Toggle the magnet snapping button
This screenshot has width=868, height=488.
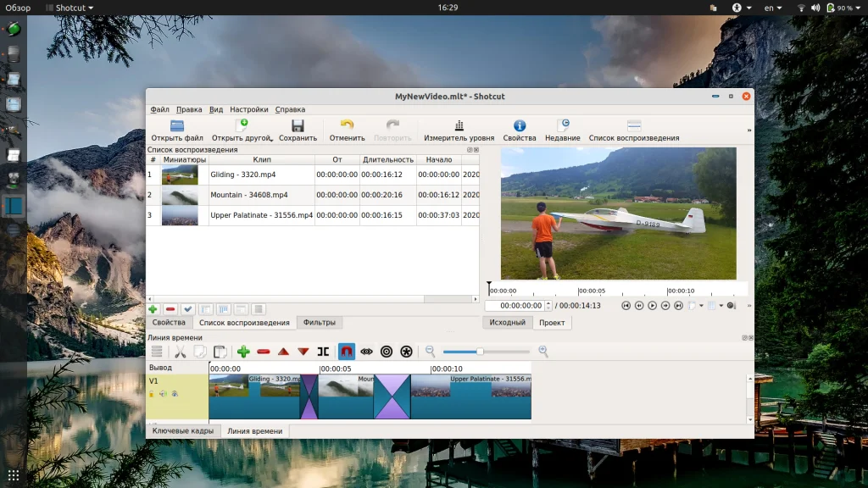(x=347, y=352)
